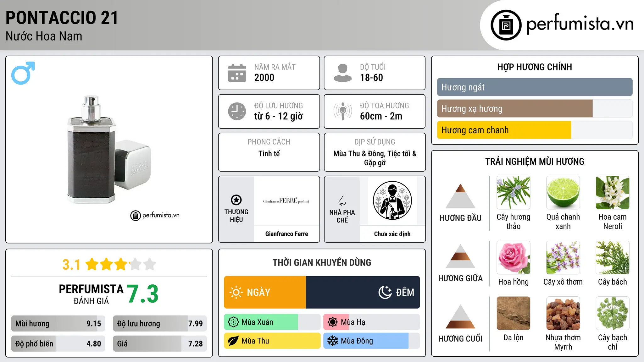Click the nose icon for perfumer
Viewport: 644px width, 362px height.
point(342,200)
